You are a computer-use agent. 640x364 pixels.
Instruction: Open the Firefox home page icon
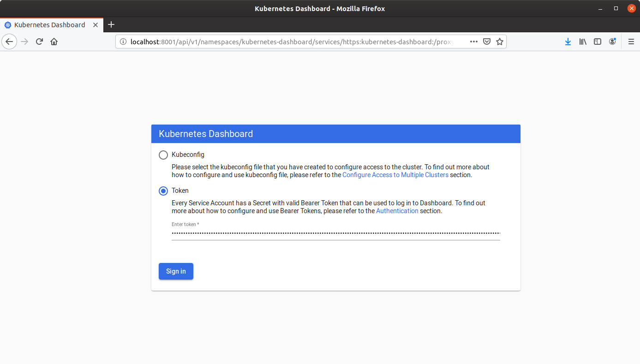click(x=54, y=42)
